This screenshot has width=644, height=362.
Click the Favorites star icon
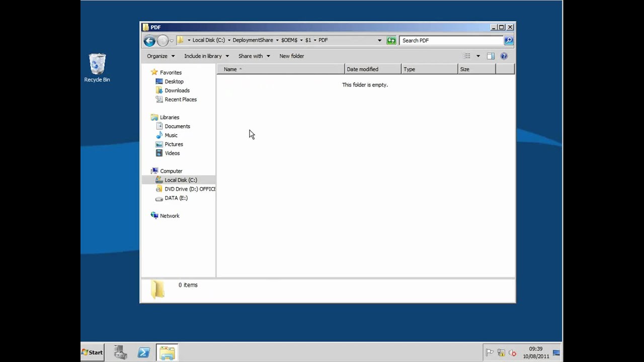pos(154,72)
